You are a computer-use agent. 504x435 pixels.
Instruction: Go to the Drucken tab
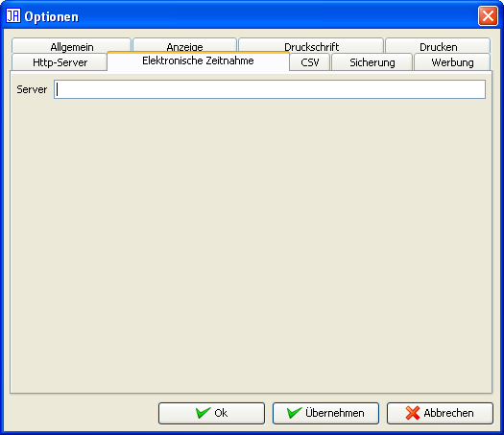pyautogui.click(x=438, y=46)
